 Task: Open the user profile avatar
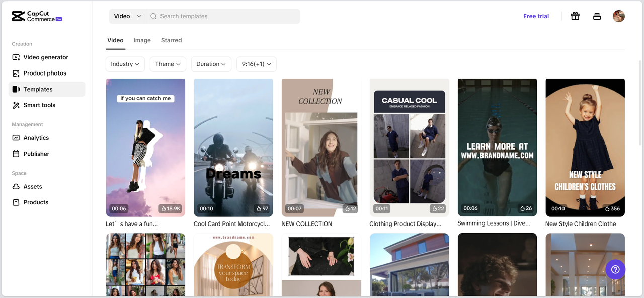tap(619, 16)
